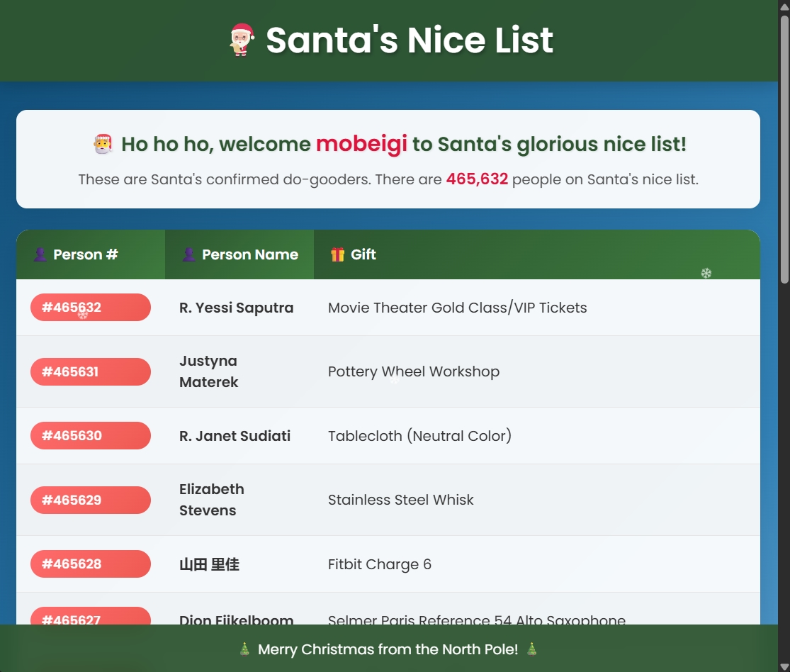The height and width of the screenshot is (672, 790).
Task: Click the 465,632 nice list count
Action: tap(476, 179)
